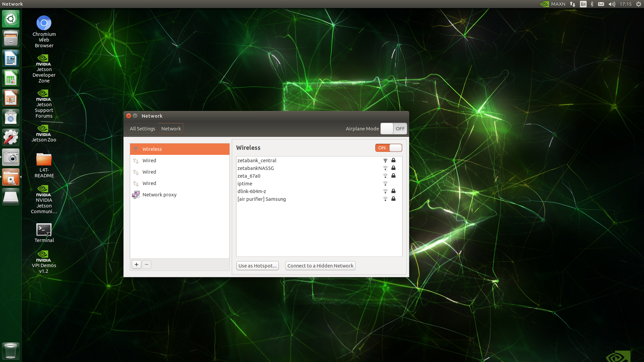Open En keyboard layout indicator
Image resolution: width=644 pixels, height=362 pixels.
click(583, 4)
